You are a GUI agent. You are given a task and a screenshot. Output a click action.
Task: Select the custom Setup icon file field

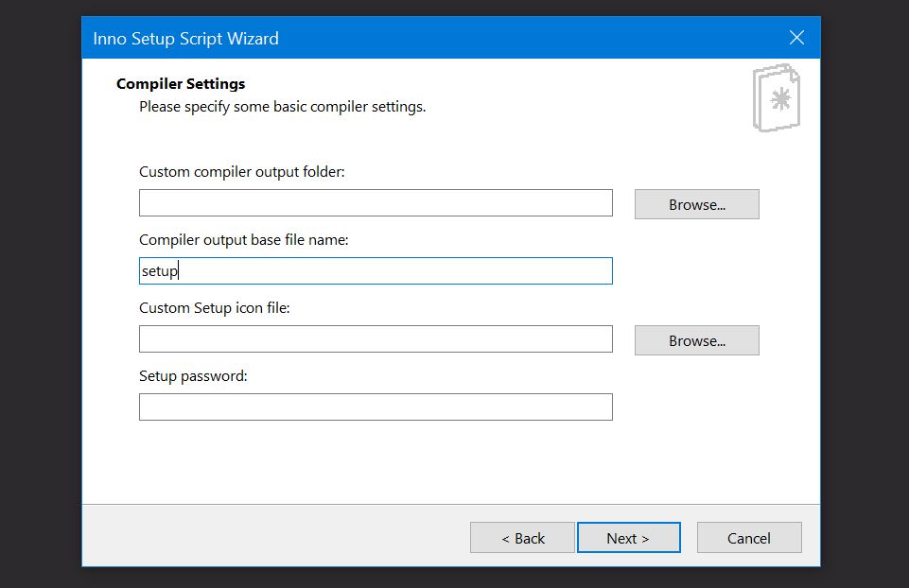click(376, 339)
